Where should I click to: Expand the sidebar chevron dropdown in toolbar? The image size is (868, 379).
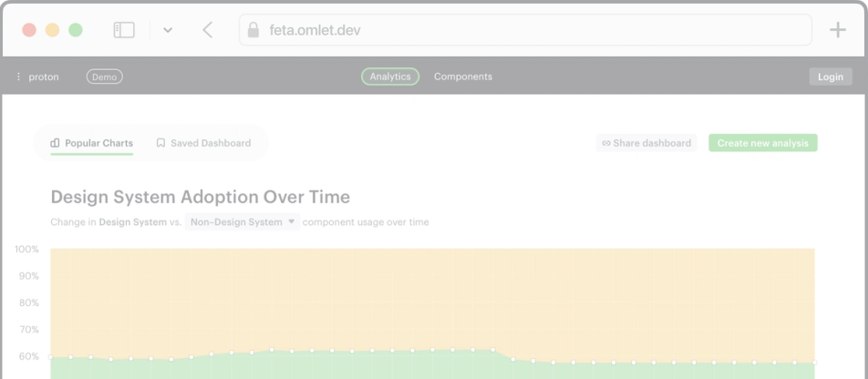[168, 30]
